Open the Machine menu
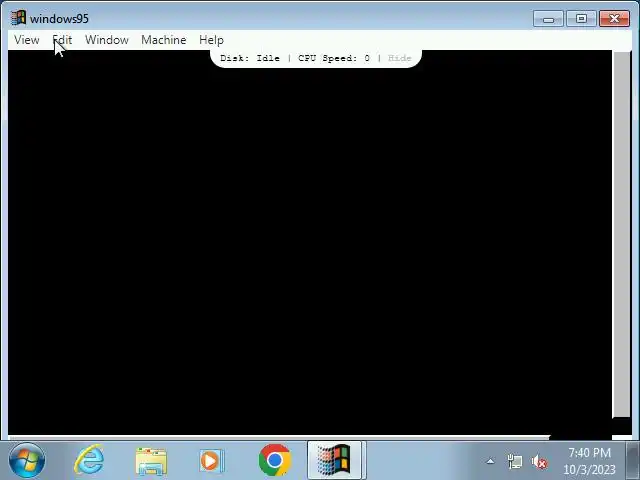This screenshot has width=640, height=480. [164, 40]
